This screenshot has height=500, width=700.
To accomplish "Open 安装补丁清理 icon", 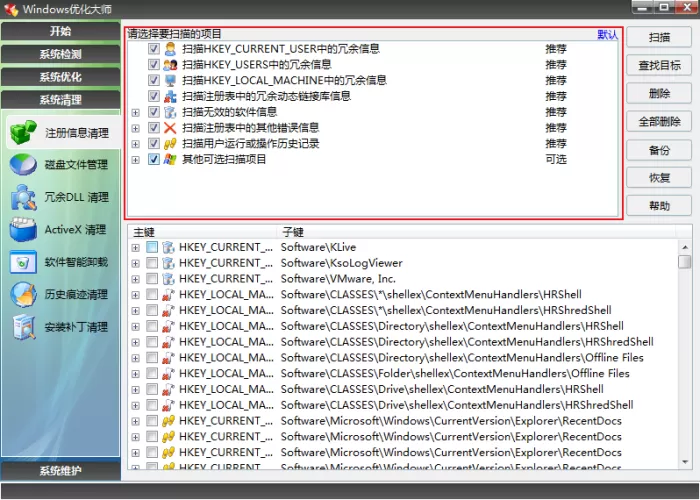I will (x=23, y=327).
